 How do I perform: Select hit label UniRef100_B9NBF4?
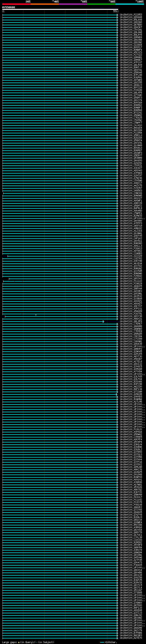pos(131,50)
